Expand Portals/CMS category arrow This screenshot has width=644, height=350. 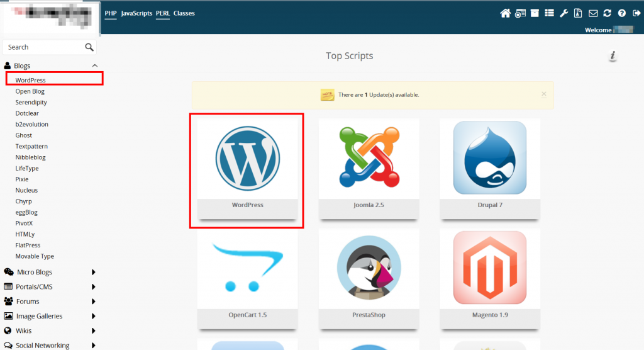click(94, 286)
